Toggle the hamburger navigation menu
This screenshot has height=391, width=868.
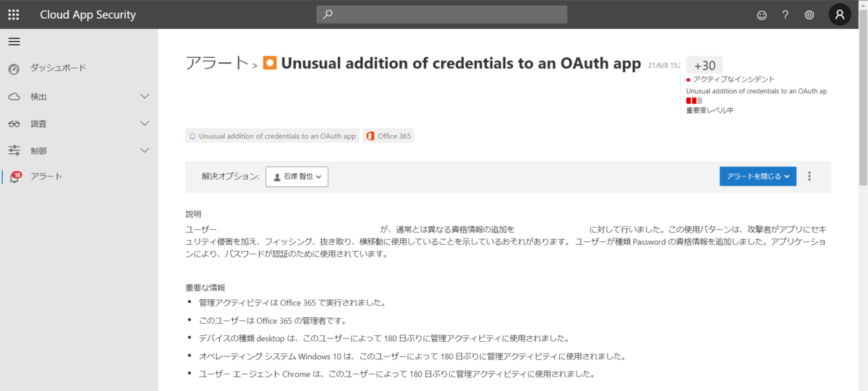[14, 41]
